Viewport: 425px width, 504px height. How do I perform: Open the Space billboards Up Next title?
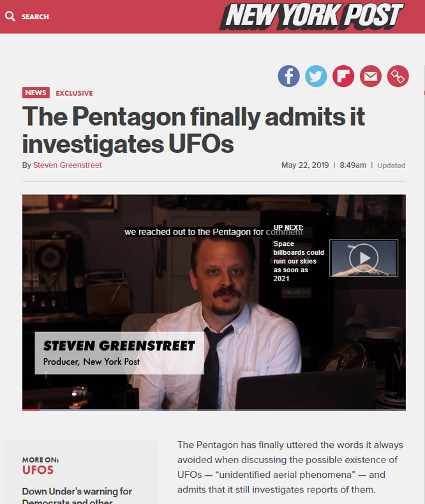point(299,261)
